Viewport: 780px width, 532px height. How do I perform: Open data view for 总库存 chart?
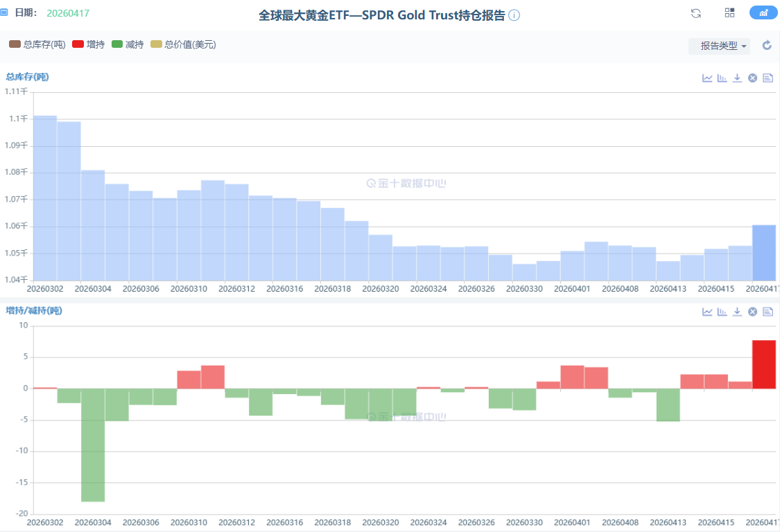(x=768, y=78)
